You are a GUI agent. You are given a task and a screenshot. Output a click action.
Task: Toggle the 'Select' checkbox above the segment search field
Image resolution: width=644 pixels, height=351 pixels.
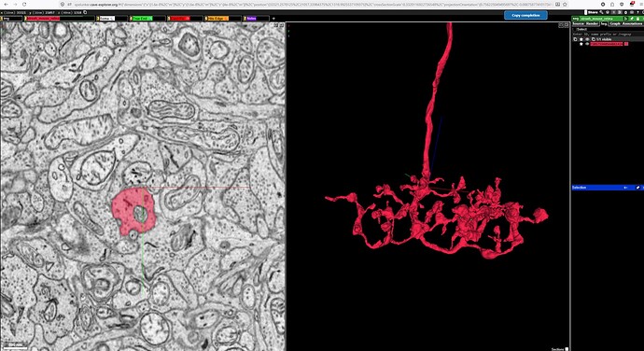coord(575,29)
